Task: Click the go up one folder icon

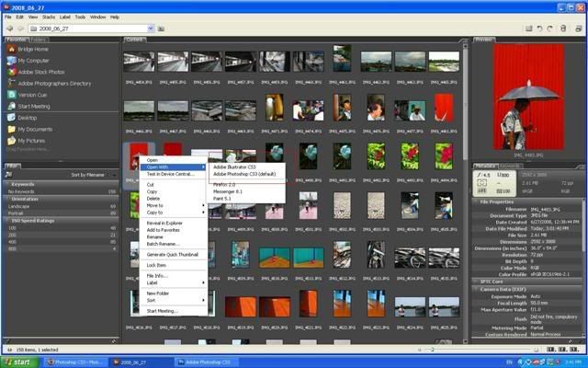Action: 161,29
